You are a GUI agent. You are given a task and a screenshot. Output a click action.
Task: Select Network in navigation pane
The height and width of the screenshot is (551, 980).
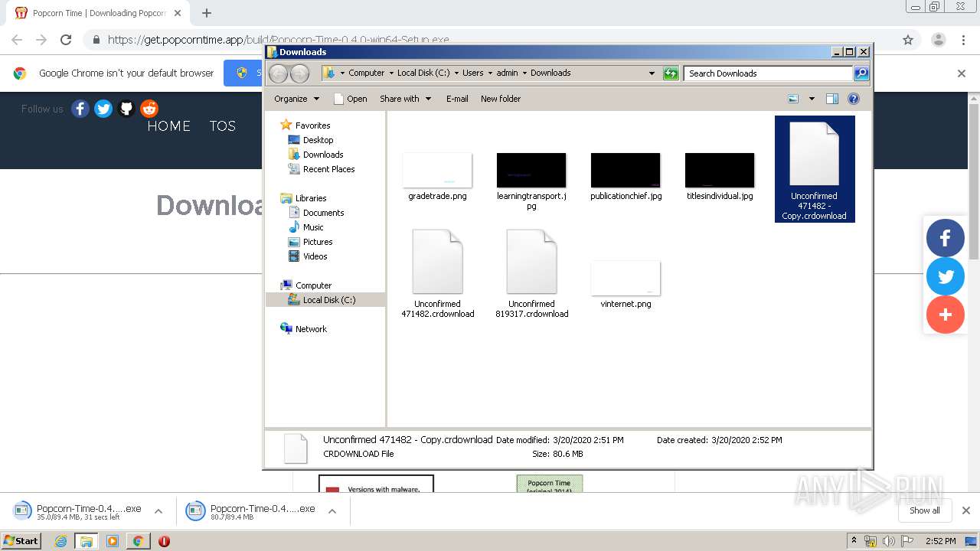[x=304, y=329]
